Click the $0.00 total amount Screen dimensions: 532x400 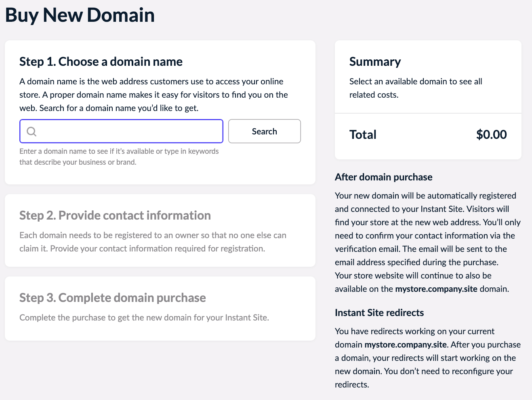click(492, 134)
